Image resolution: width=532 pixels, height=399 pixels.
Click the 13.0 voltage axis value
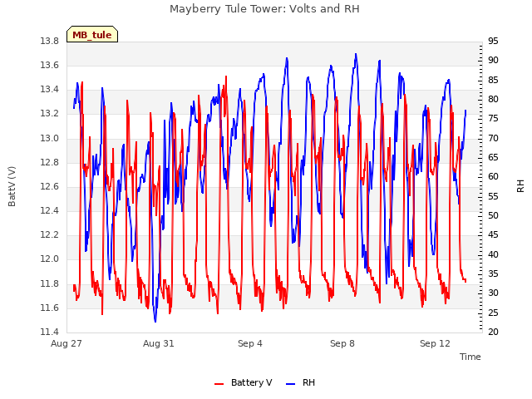pos(50,139)
